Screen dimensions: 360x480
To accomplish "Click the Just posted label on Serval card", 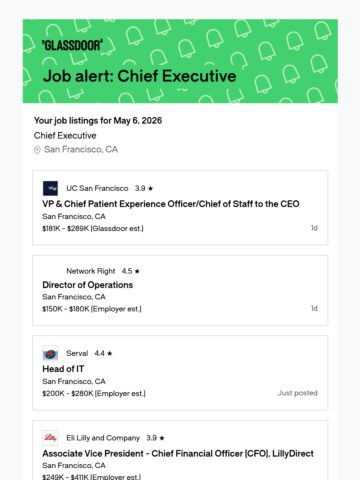I will click(298, 393).
